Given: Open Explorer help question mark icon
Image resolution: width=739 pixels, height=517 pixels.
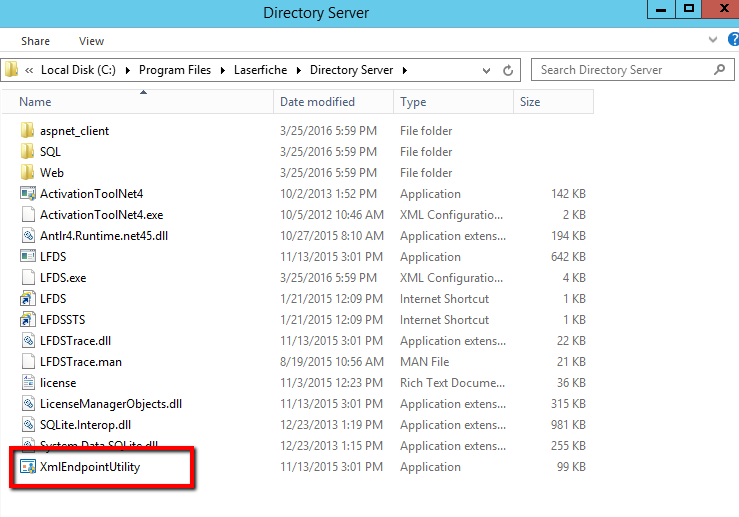Looking at the screenshot, I should click(x=733, y=39).
